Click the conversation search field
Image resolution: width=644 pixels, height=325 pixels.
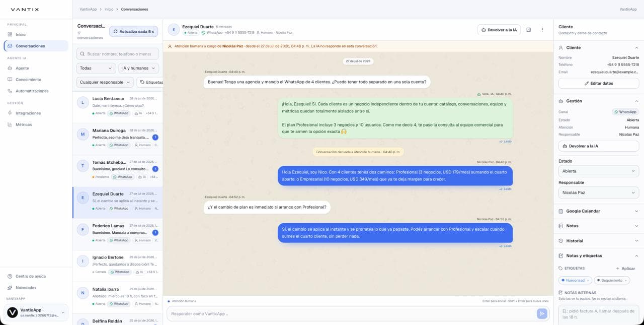[117, 54]
